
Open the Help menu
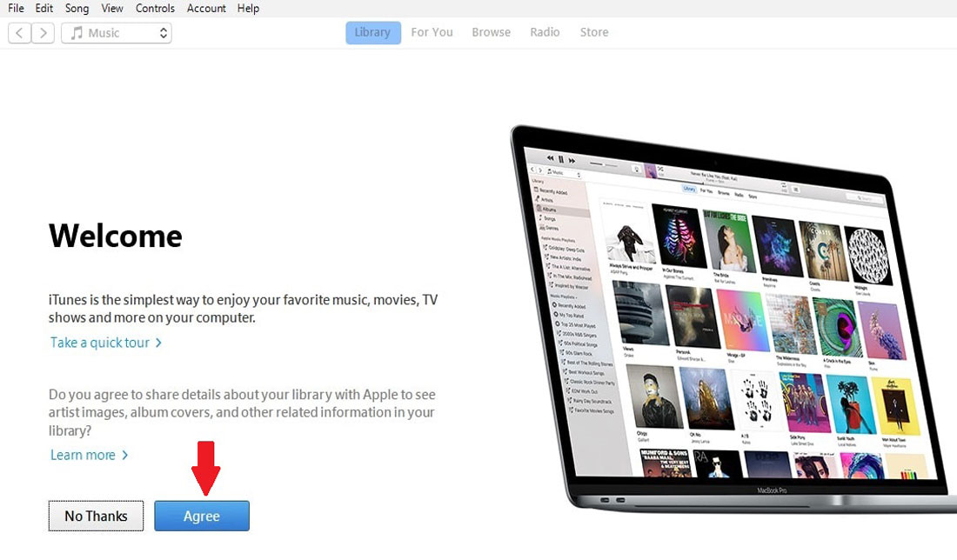tap(248, 8)
